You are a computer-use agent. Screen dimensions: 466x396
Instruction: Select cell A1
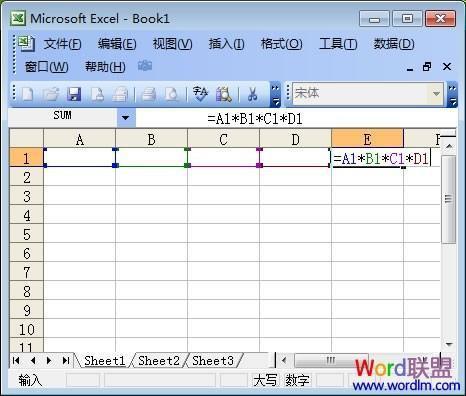point(80,157)
